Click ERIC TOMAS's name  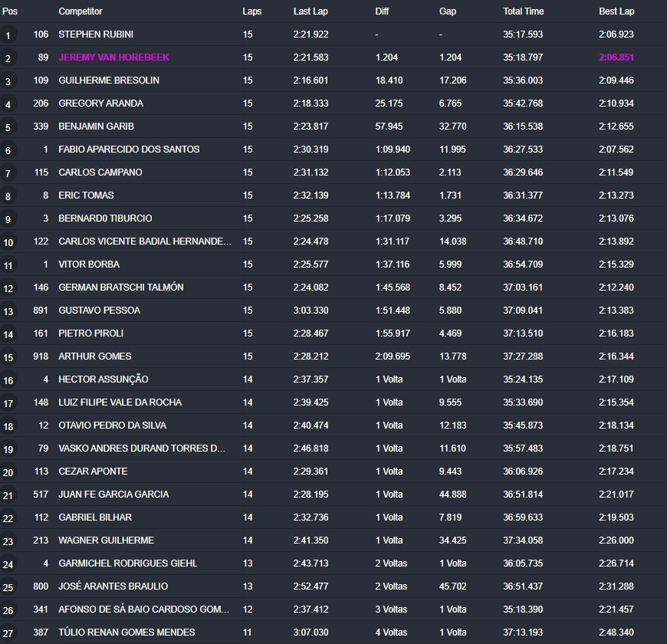coord(86,195)
